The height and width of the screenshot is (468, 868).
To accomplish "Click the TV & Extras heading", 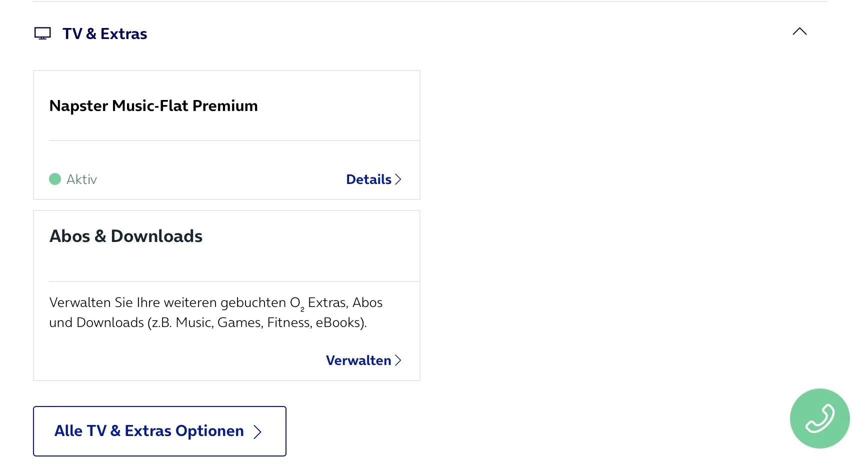I will tap(104, 33).
